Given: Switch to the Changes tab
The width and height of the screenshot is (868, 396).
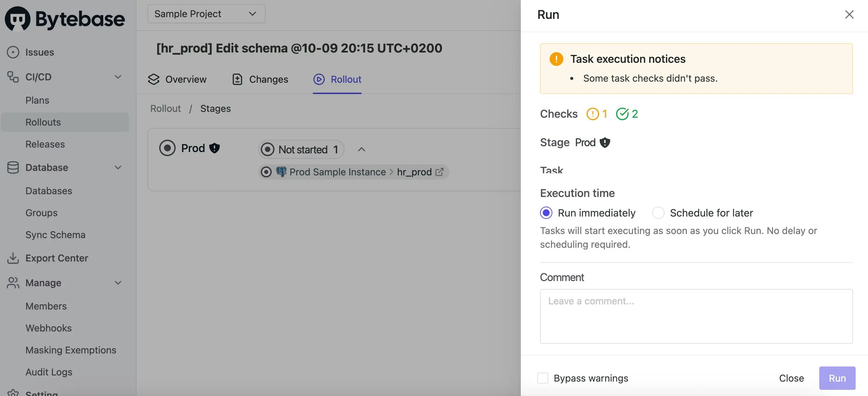Looking at the screenshot, I should pos(260,79).
